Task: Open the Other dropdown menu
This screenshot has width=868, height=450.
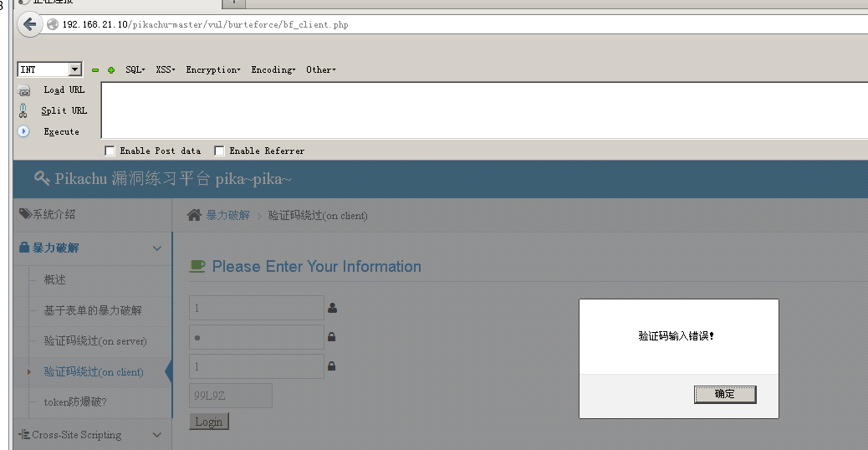Action: pyautogui.click(x=321, y=69)
